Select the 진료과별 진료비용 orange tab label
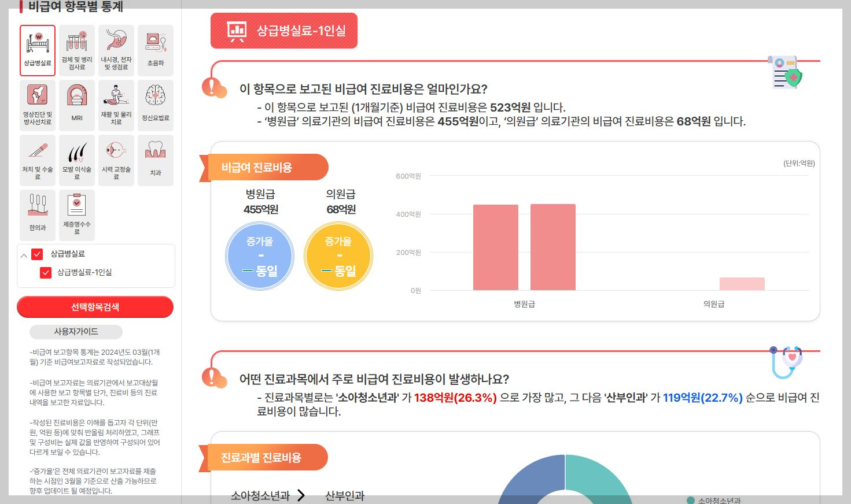Image resolution: width=851 pixels, height=504 pixels. [x=264, y=458]
